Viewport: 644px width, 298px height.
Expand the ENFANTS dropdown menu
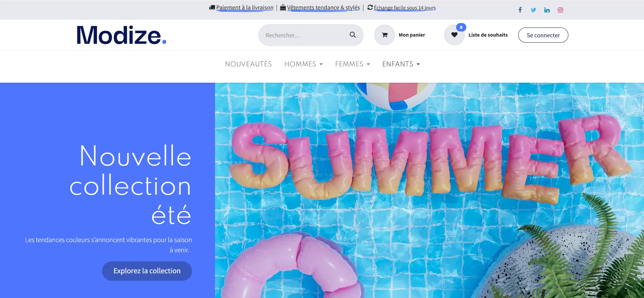(401, 64)
